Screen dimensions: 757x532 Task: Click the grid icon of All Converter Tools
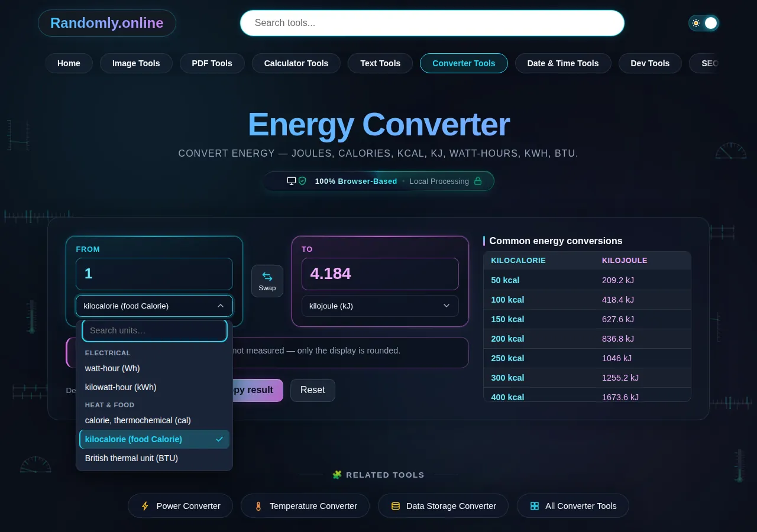coord(535,506)
